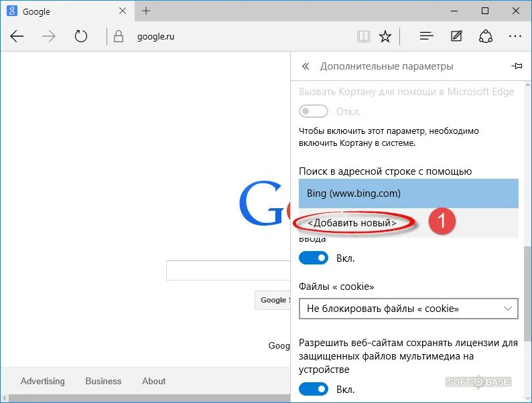Image resolution: width=532 pixels, height=403 pixels.
Task: Click page horizontal scrollbar left arrow
Action: pos(5,398)
